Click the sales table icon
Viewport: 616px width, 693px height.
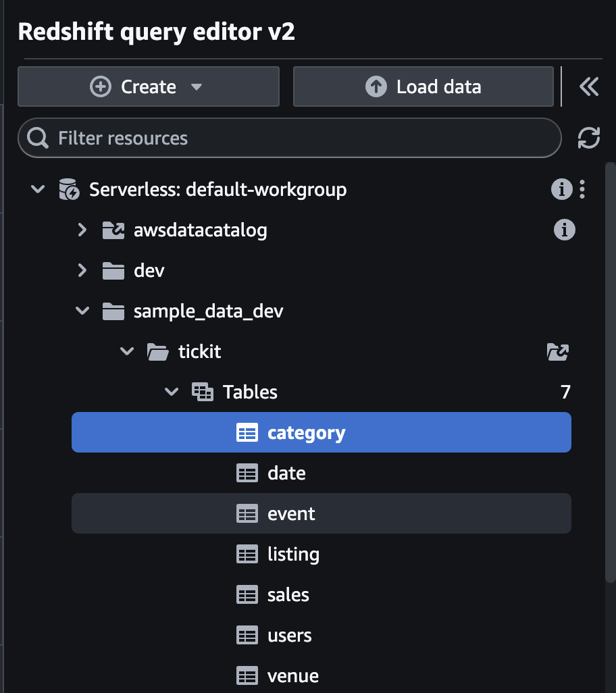(x=247, y=595)
